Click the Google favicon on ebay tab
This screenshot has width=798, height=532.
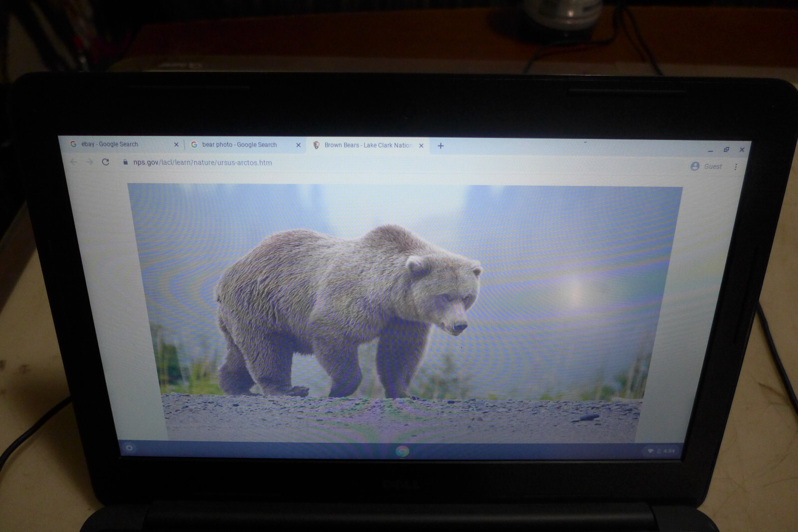click(73, 144)
